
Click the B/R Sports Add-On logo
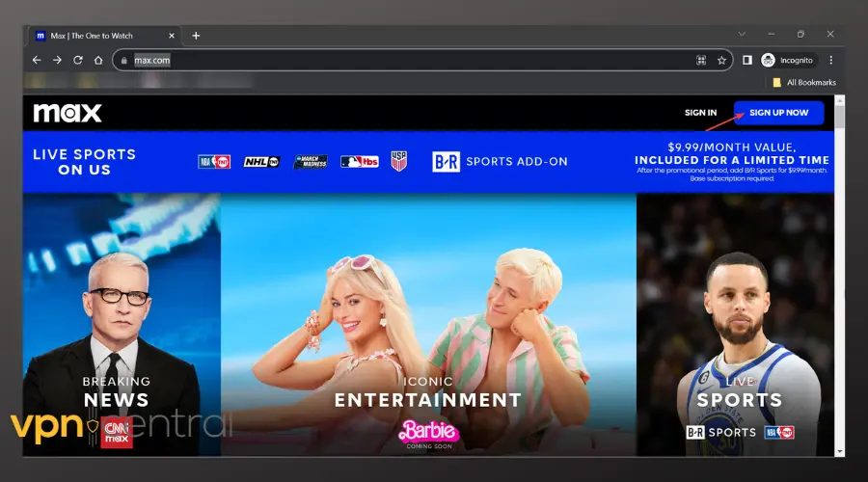tap(500, 162)
